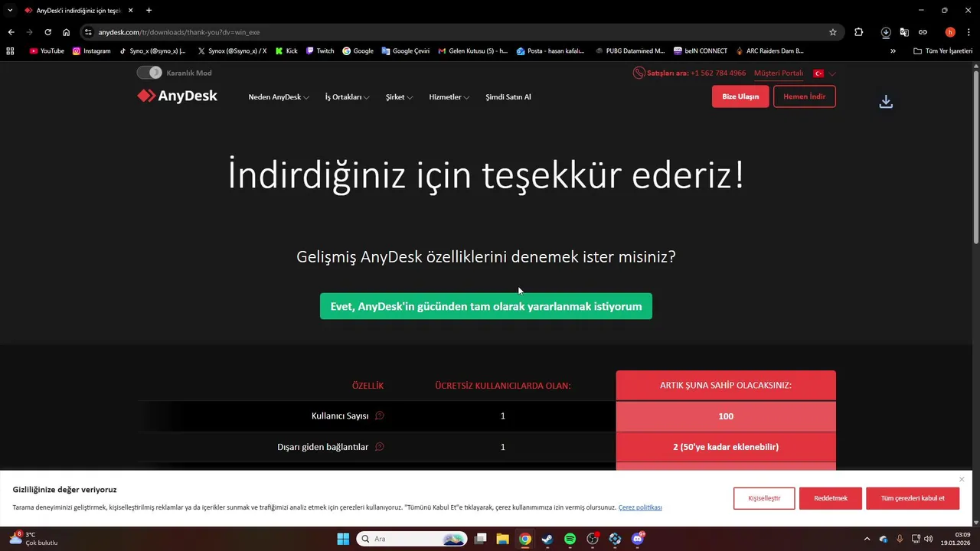Image resolution: width=980 pixels, height=551 pixels.
Task: Open the Gelen Kutusu Gmail bookmark
Action: (473, 51)
